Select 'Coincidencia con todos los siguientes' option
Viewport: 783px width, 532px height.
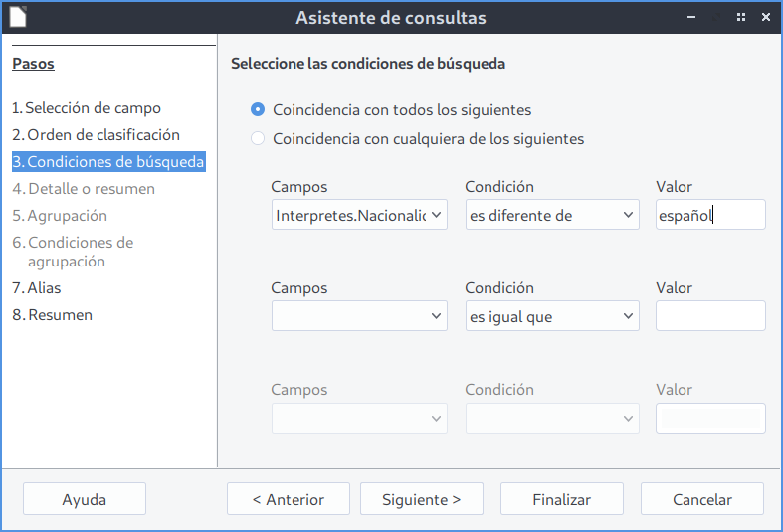(258, 110)
